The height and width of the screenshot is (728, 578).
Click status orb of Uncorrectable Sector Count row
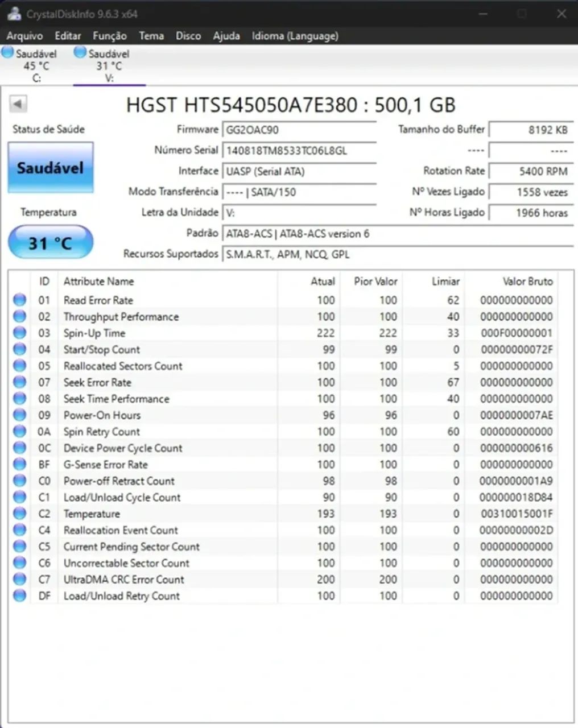click(20, 563)
